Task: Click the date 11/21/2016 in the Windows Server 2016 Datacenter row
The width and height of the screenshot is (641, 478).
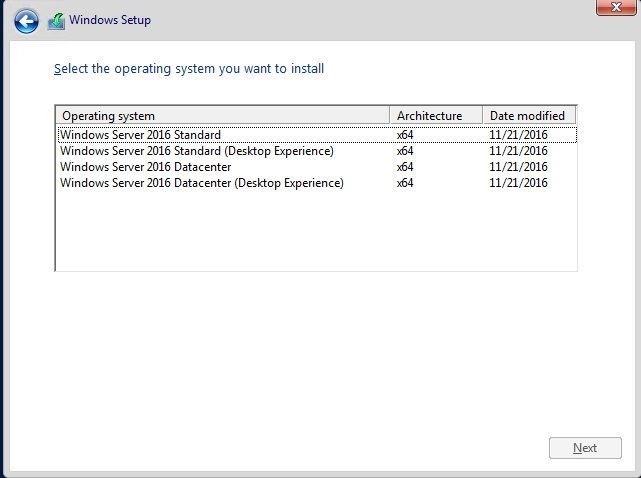Action: 518,167
